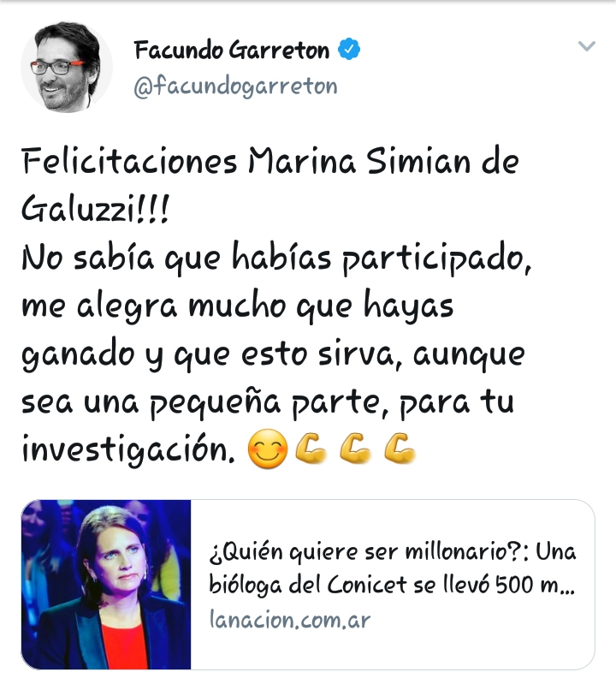Click the word 'Galuzzi!!!' in the tweet
616x678 pixels.
[95, 209]
